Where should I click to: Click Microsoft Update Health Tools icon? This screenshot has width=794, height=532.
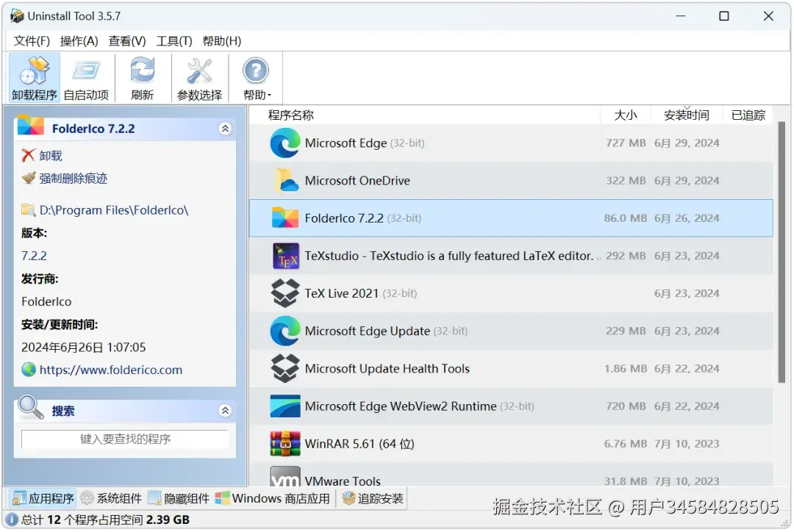pos(285,368)
